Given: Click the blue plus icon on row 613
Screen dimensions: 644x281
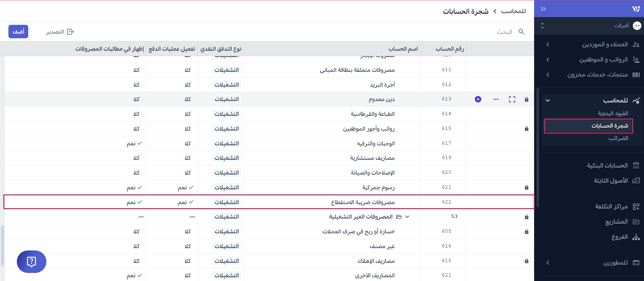Looking at the screenshot, I should (478, 99).
